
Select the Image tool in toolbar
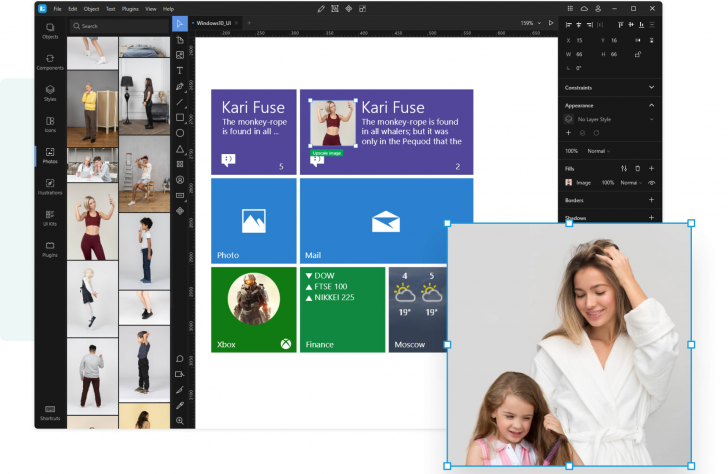[180, 55]
